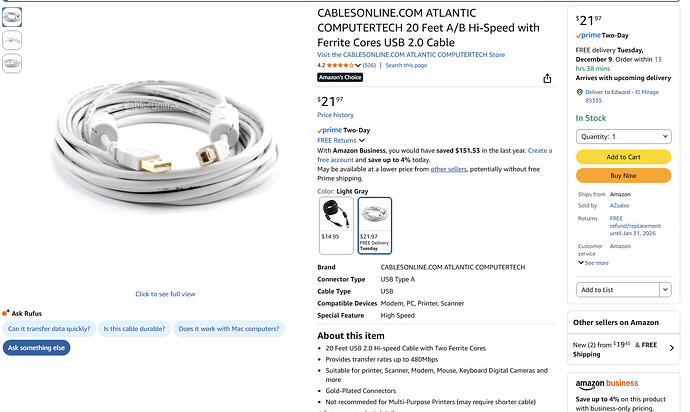Click the Buy Now button

[x=623, y=175]
